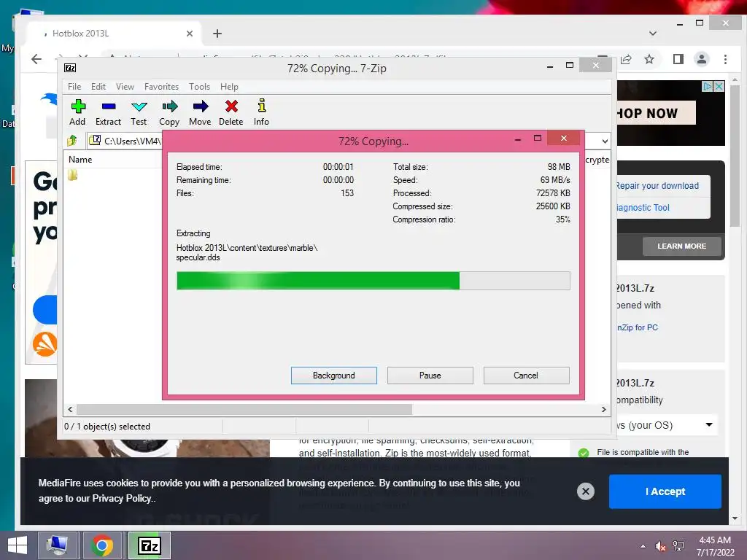Open the Repair your download link
747x560 pixels.
click(657, 186)
